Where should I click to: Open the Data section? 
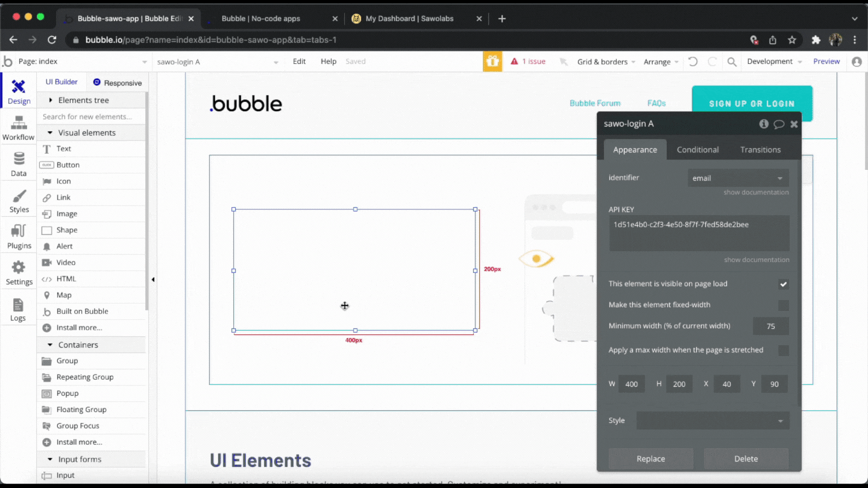tap(19, 164)
